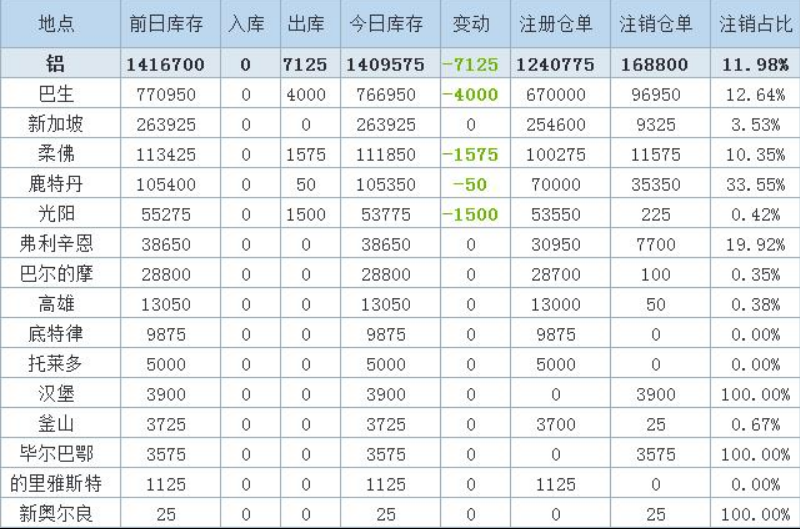
Task: Click the 注销仓单 column header
Action: pos(655,24)
